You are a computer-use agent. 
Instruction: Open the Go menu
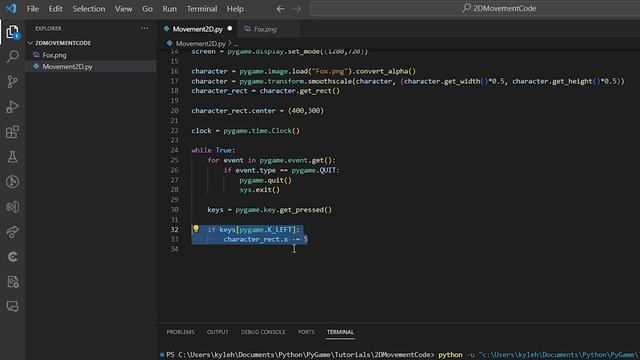point(147,9)
